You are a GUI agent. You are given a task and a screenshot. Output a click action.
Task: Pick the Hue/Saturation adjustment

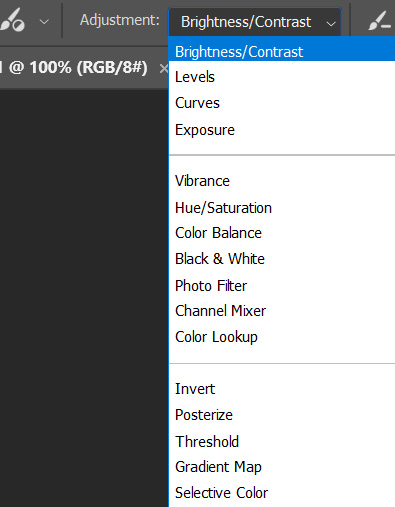(282, 208)
